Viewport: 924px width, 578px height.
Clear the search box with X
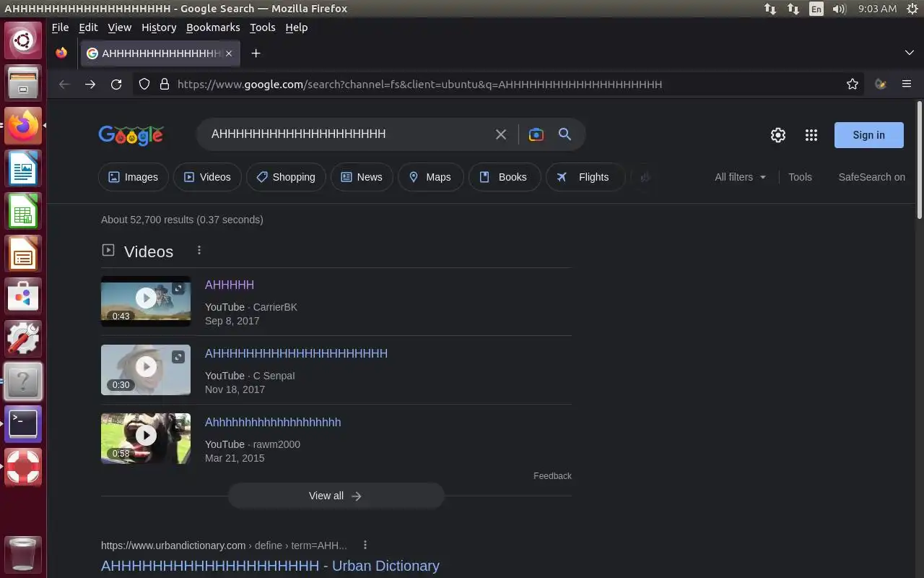click(500, 134)
